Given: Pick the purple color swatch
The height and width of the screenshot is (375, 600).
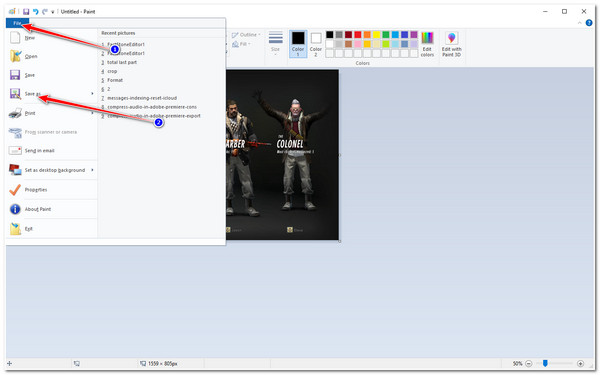Looking at the screenshot, I should click(414, 35).
